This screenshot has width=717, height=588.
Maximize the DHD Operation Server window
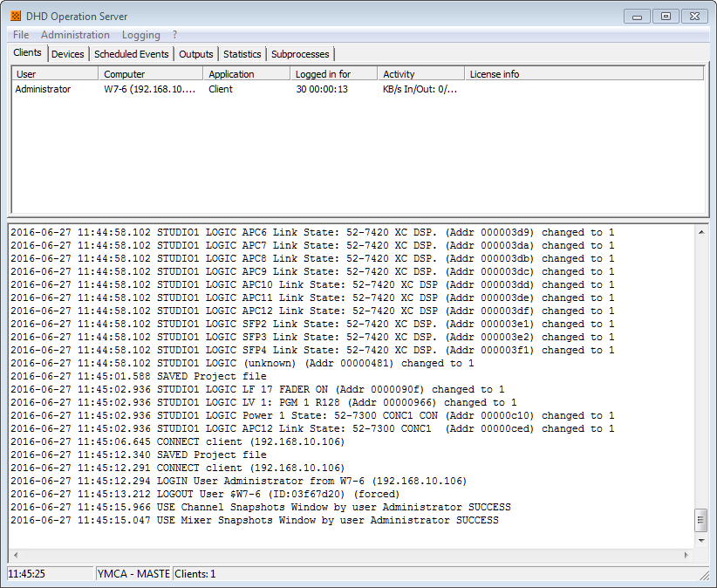[666, 17]
